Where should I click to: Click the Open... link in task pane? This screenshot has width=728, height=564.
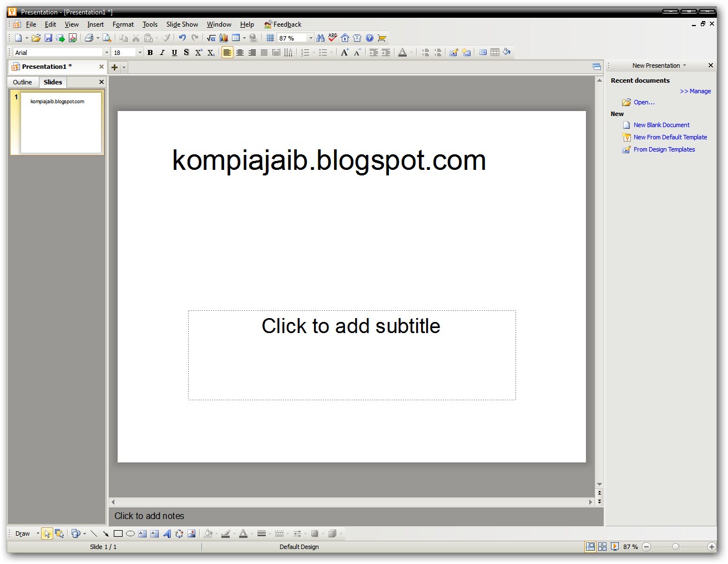[x=644, y=102]
